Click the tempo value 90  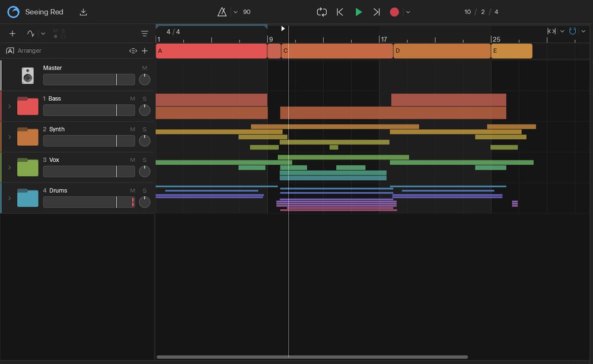tap(247, 12)
